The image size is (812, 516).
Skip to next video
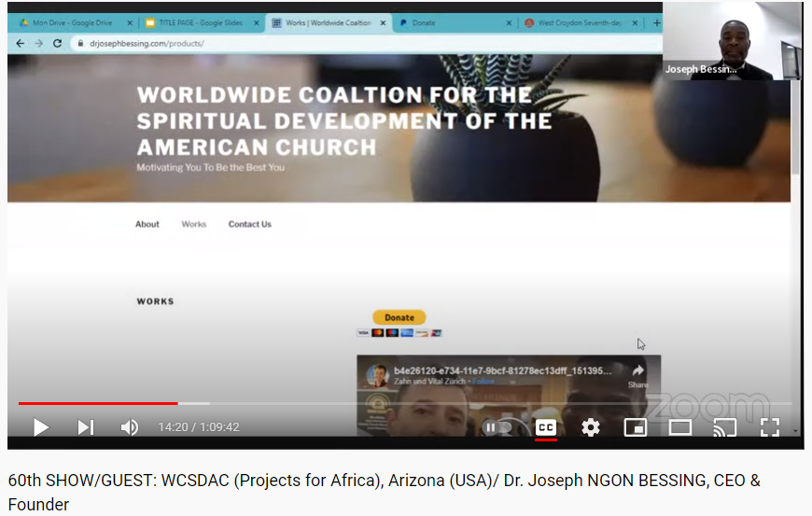click(x=86, y=427)
